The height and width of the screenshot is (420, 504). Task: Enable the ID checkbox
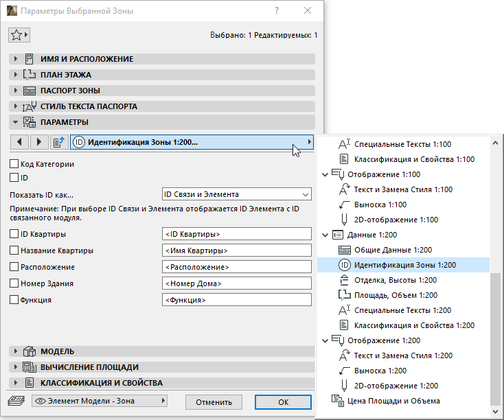click(x=14, y=177)
